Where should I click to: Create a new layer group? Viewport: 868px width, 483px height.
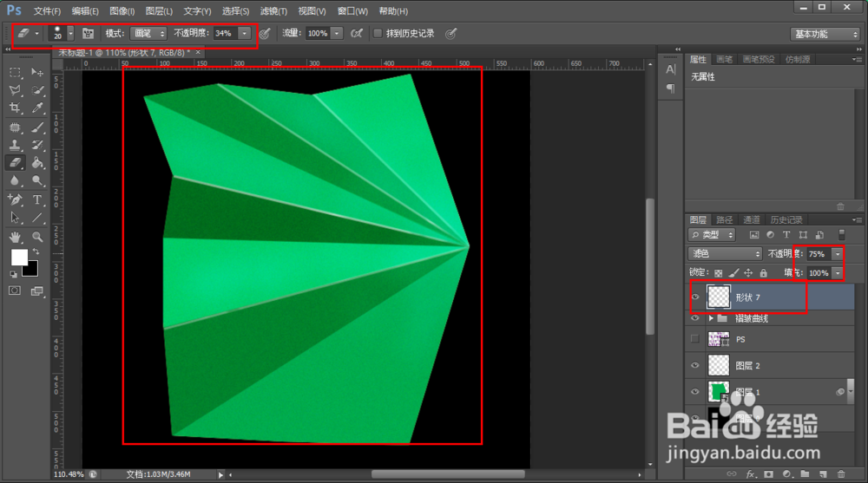[805, 474]
